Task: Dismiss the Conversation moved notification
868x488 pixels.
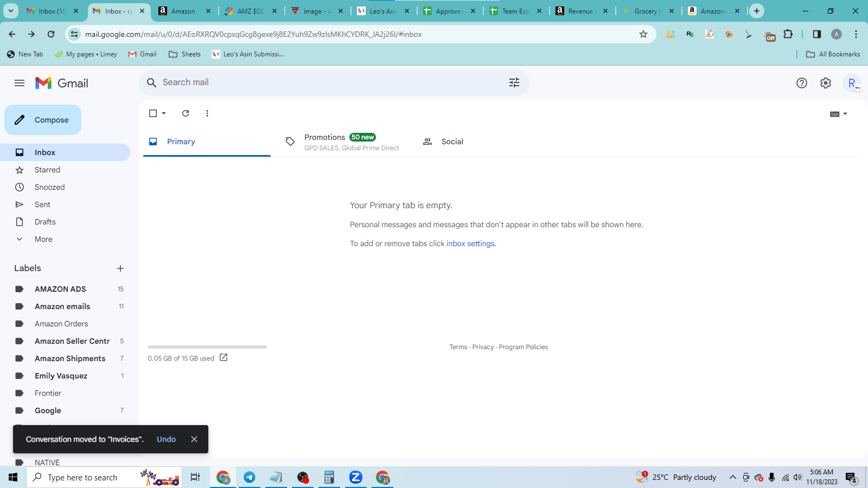Action: (x=194, y=439)
